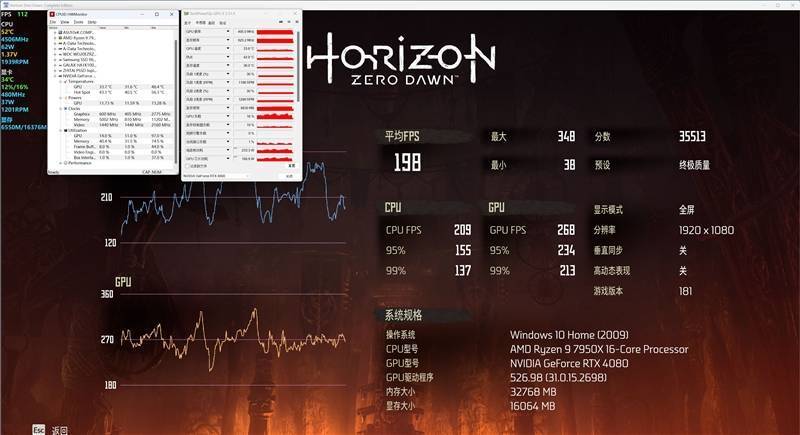Click the Utilization category icon
The height and width of the screenshot is (435, 800).
65,131
